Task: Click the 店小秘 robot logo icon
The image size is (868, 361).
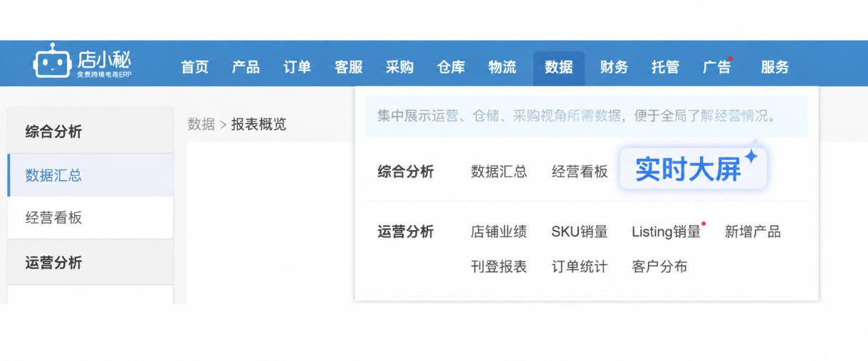Action: [52, 62]
